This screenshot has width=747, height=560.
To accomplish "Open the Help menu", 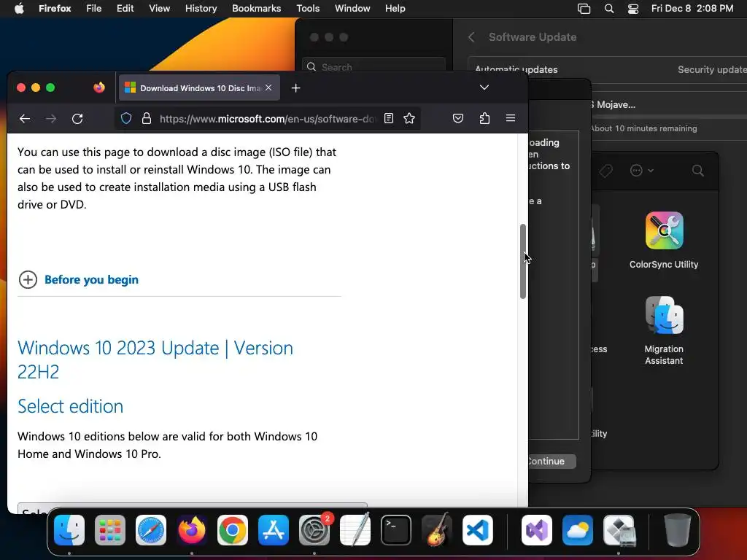I will tap(395, 9).
